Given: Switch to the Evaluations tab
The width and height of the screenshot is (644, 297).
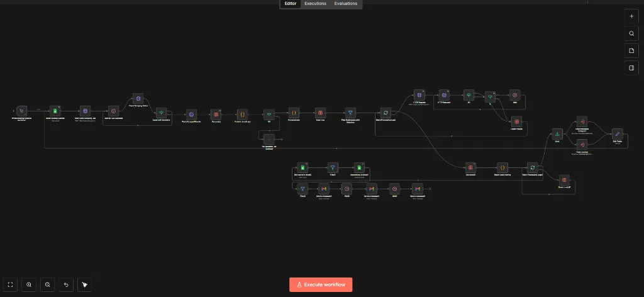Looking at the screenshot, I should click(x=345, y=3).
